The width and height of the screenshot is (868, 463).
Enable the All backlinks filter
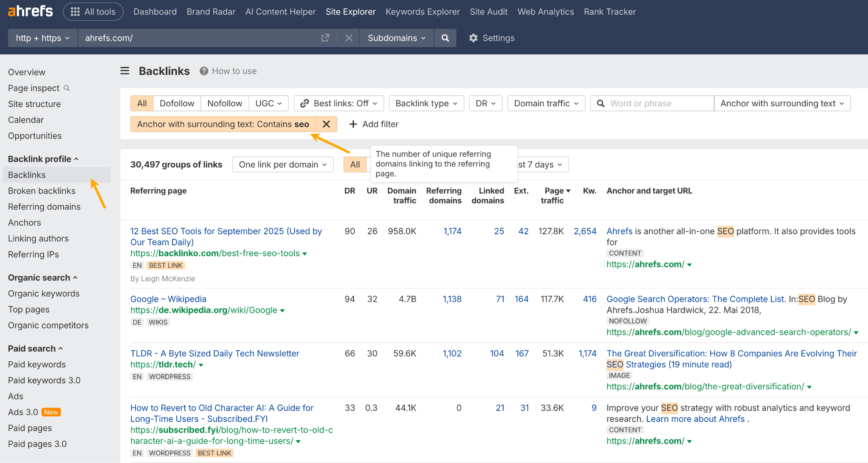142,103
